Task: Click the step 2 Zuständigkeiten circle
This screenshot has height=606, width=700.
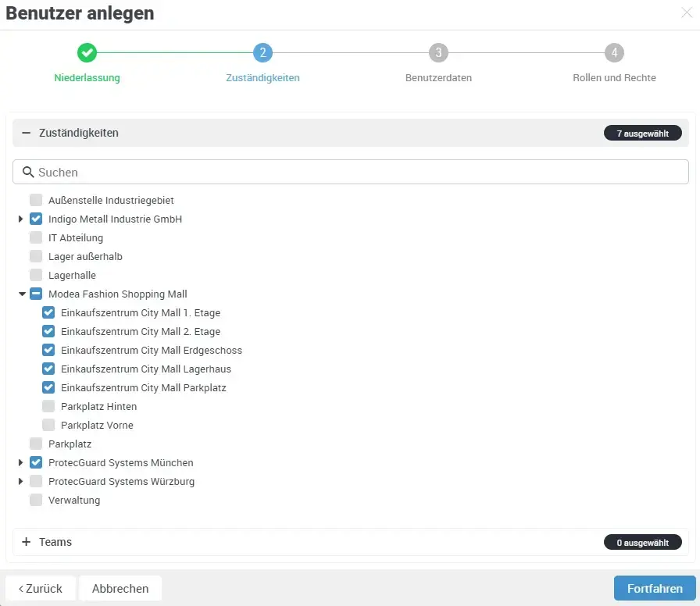Action: (x=262, y=53)
